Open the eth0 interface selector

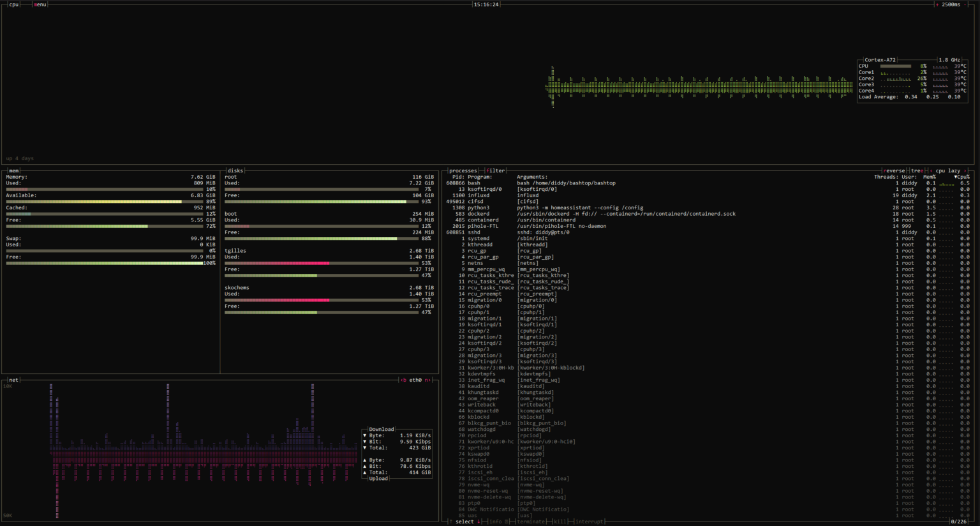point(415,380)
